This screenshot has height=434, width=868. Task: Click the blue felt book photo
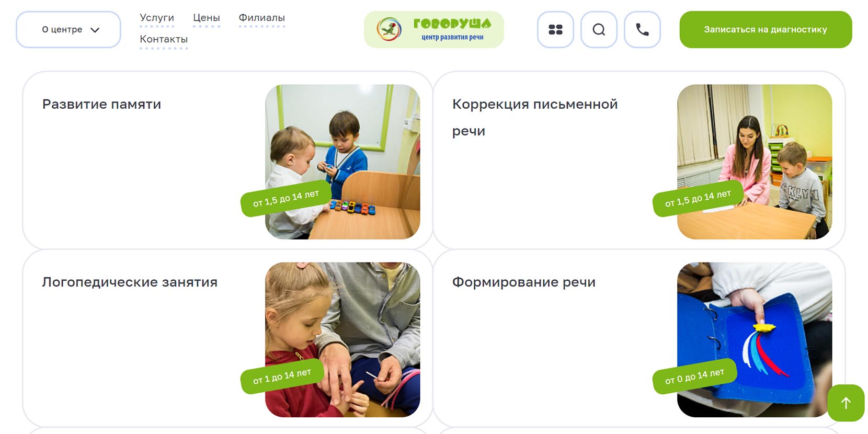[755, 340]
